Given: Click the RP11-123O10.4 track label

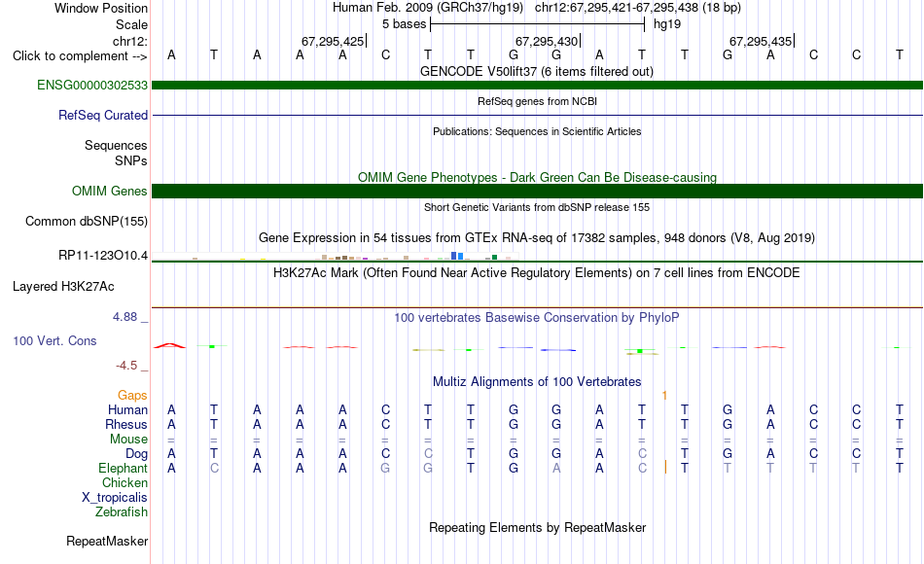Looking at the screenshot, I should (x=102, y=256).
